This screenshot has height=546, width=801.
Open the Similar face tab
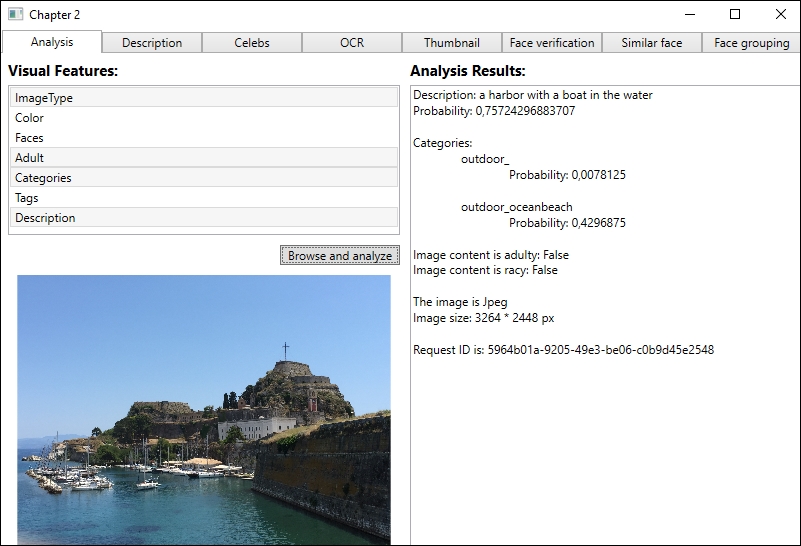[x=651, y=43]
